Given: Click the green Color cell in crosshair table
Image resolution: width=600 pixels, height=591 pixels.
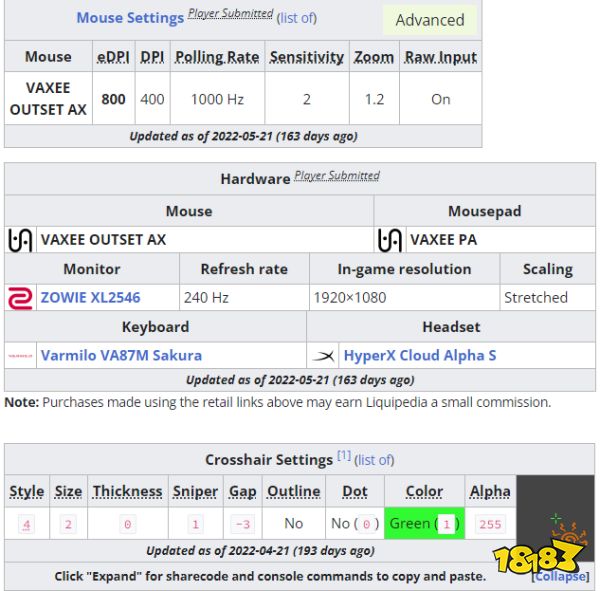Looking at the screenshot, I should [424, 523].
